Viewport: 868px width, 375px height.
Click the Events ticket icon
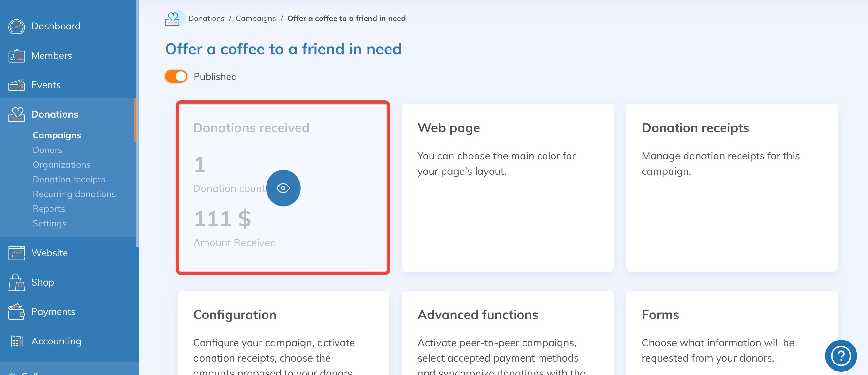[16, 85]
